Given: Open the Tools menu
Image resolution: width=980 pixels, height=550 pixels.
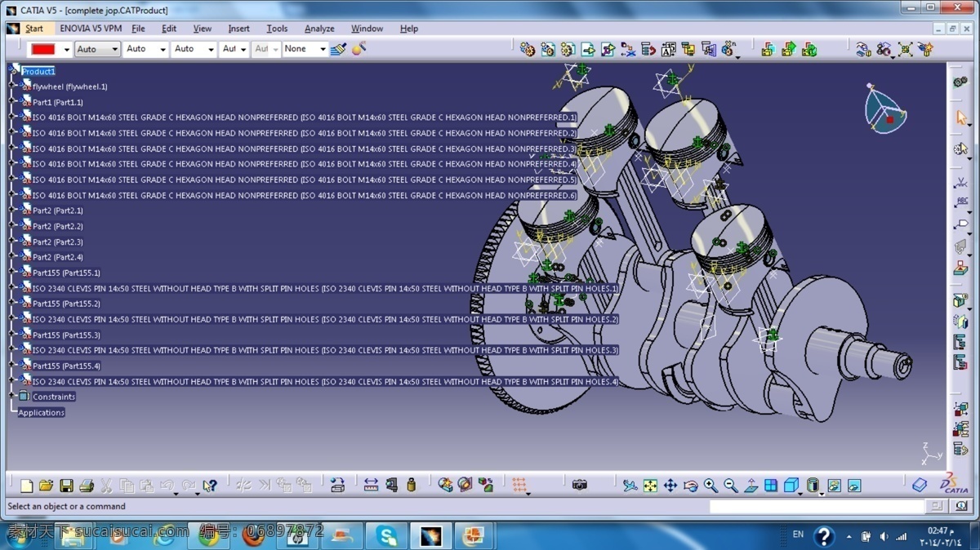Looking at the screenshot, I should pos(277,29).
